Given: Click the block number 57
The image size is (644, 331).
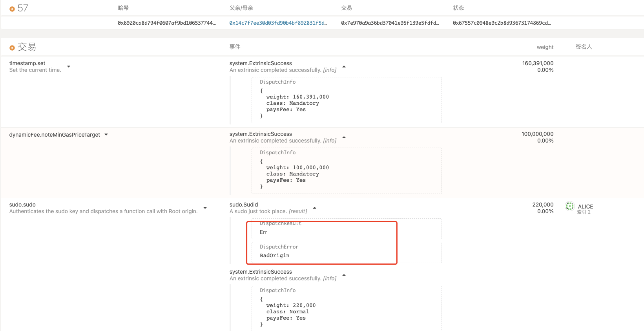Looking at the screenshot, I should pyautogui.click(x=23, y=8).
